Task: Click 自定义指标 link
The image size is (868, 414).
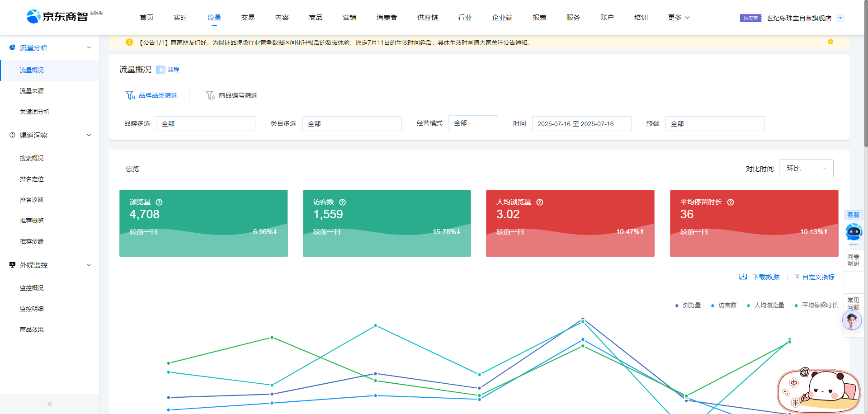Action: click(815, 277)
